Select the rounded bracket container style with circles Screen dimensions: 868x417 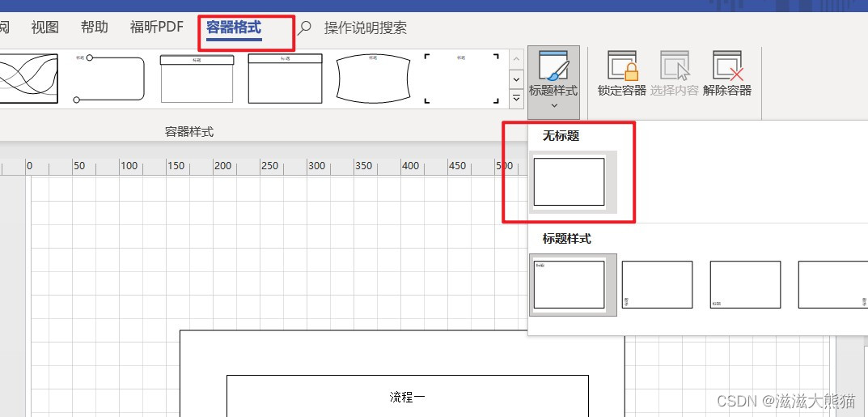(108, 78)
